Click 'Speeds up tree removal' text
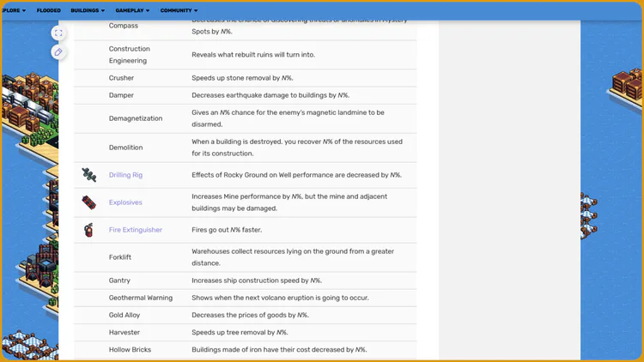 (x=240, y=333)
